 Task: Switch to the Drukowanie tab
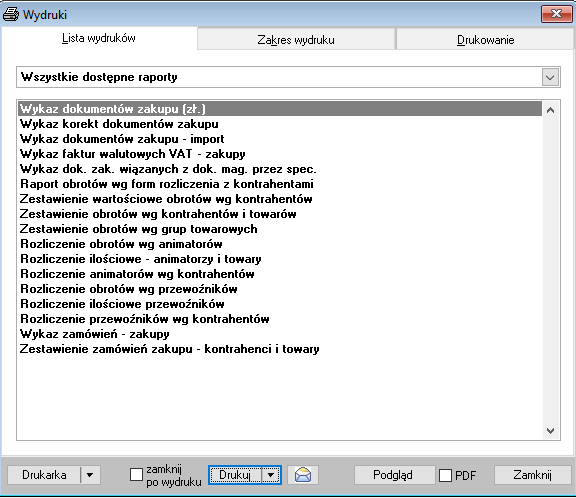[485, 39]
